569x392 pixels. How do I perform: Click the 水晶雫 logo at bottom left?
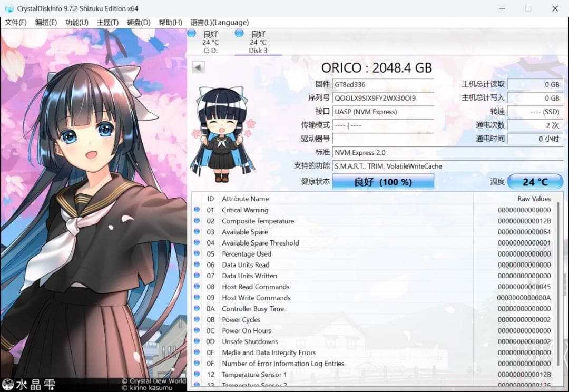(x=28, y=385)
